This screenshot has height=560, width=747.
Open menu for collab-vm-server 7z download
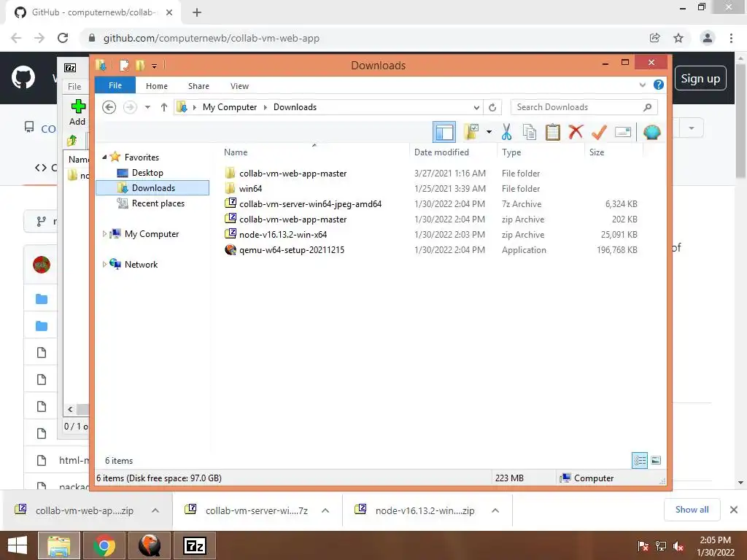325,510
